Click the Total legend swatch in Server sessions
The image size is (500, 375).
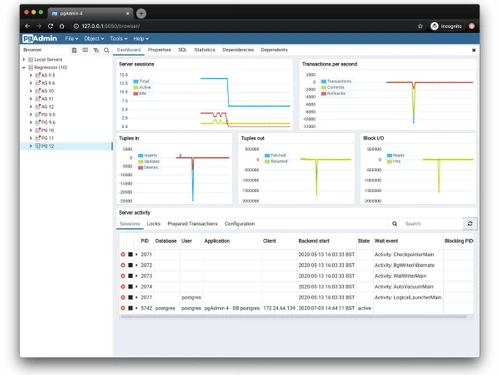(136, 81)
